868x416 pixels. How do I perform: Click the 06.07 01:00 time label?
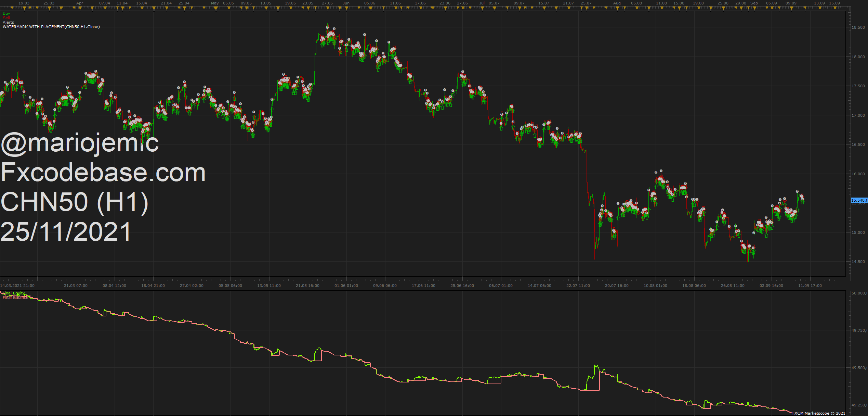coord(501,286)
